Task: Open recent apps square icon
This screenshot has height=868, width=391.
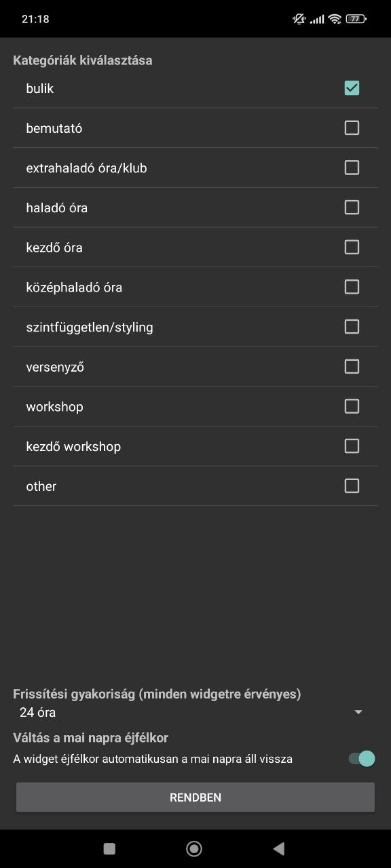Action: 109,848
